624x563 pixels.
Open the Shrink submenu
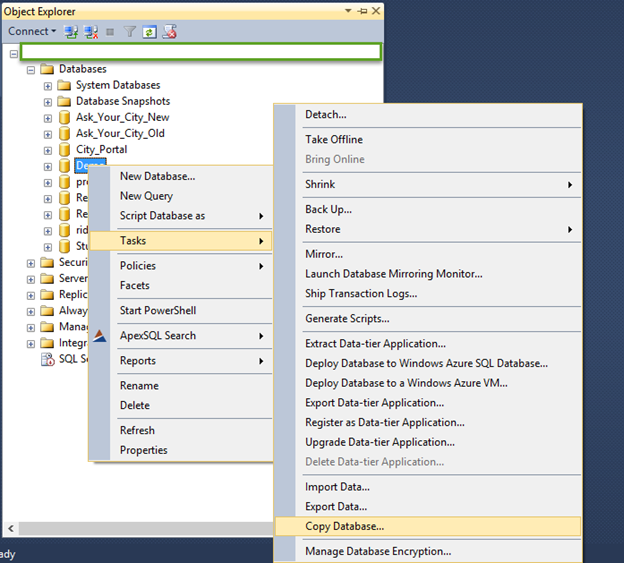(428, 185)
